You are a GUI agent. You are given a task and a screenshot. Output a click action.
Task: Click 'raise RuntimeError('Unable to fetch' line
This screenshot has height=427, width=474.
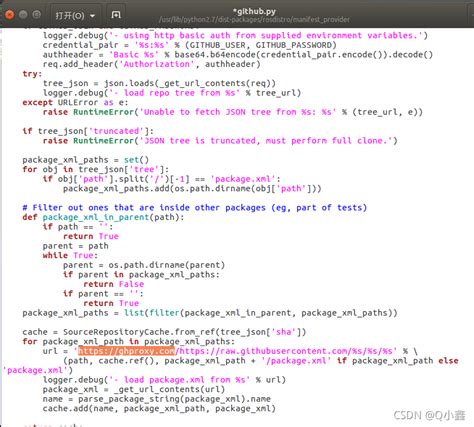pyautogui.click(x=233, y=112)
